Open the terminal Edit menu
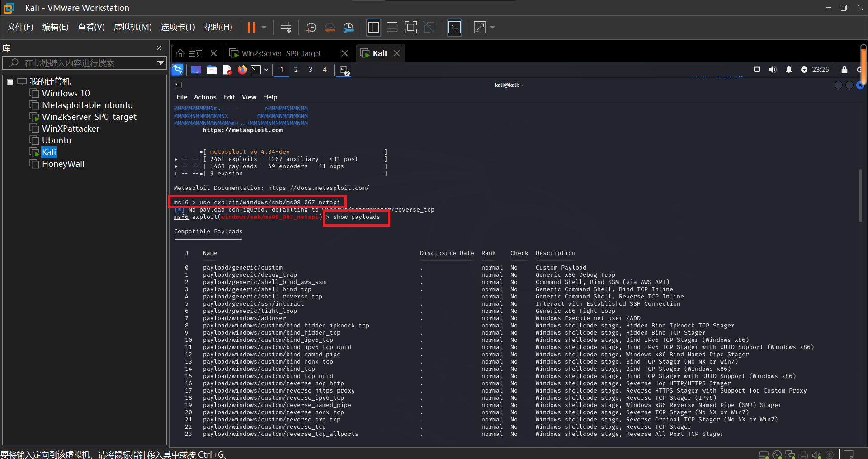868x459 pixels. click(x=229, y=97)
